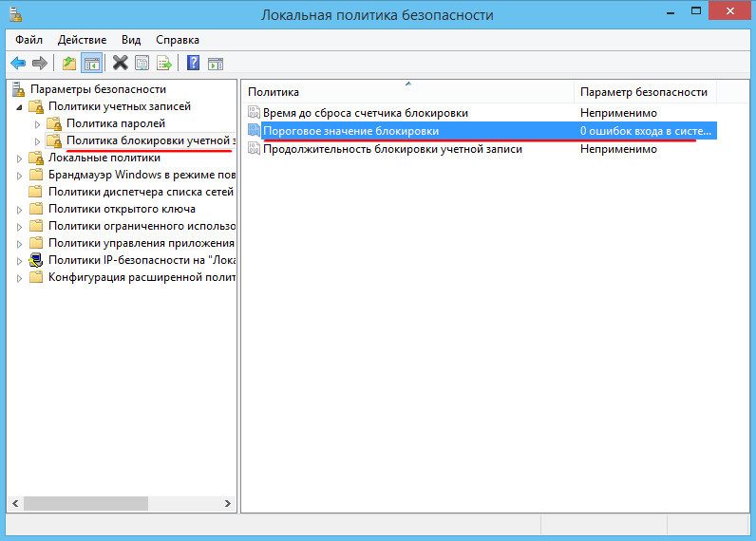The height and width of the screenshot is (541, 756).
Task: Expand the Политики открытого ключа node
Action: pos(19,210)
